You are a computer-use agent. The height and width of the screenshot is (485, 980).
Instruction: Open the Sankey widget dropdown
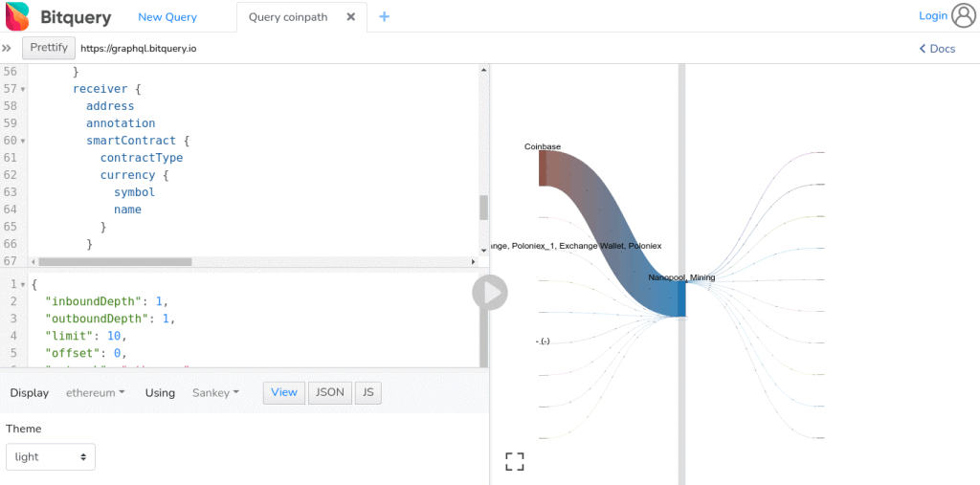point(215,393)
